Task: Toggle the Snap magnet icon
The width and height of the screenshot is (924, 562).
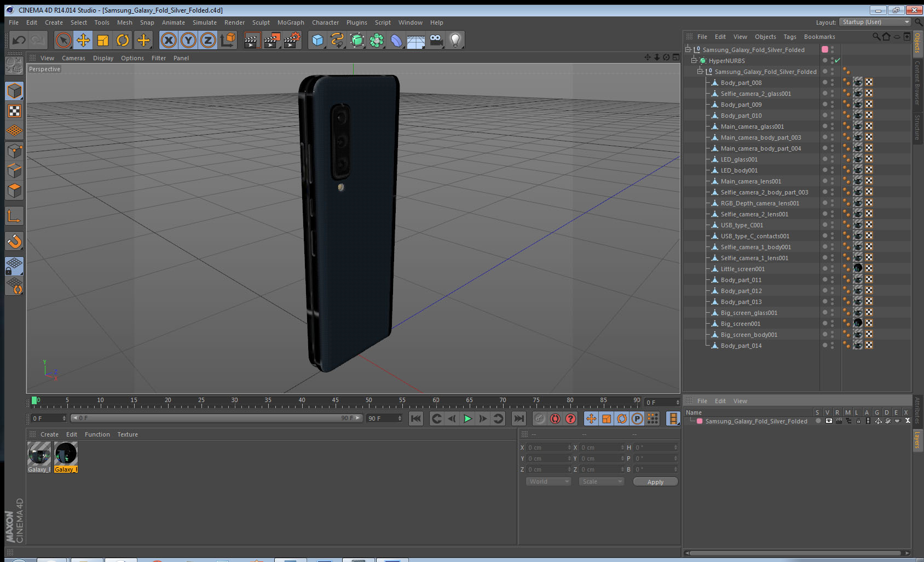Action: [14, 241]
